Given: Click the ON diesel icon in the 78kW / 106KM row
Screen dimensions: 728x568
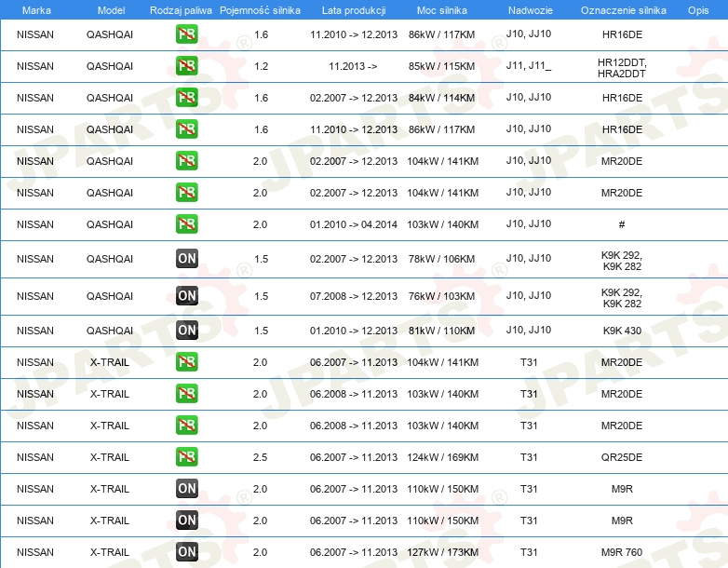Looking at the screenshot, I should (186, 259).
